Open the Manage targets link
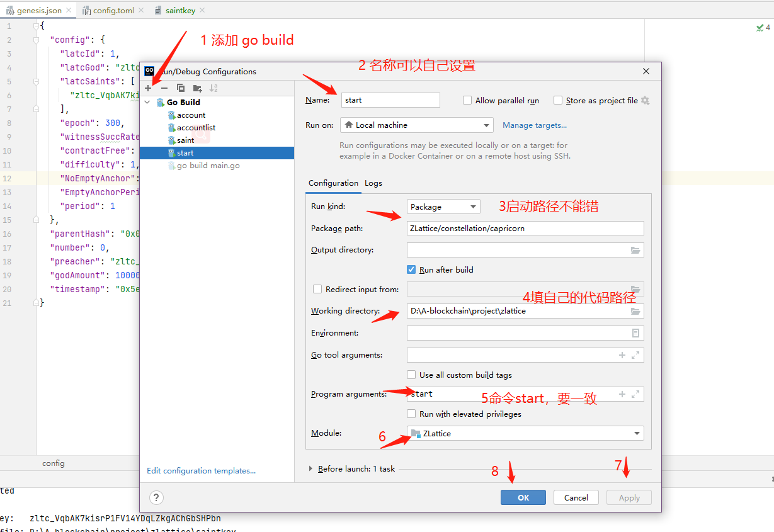 535,125
